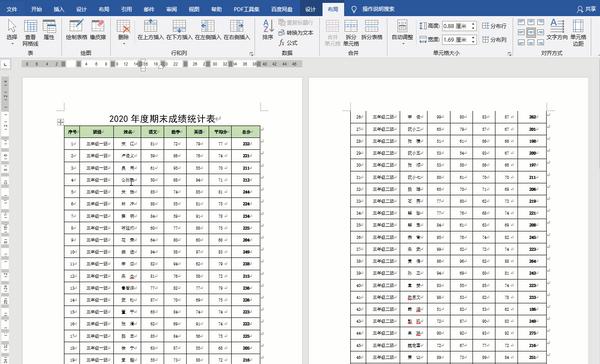The image size is (600, 364).
Task: Switch to the PDF工具集 tab
Action: [246, 9]
